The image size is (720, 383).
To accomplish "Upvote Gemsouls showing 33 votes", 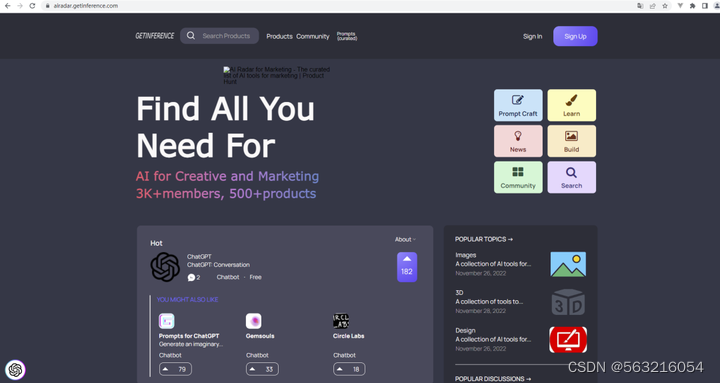I will 262,369.
